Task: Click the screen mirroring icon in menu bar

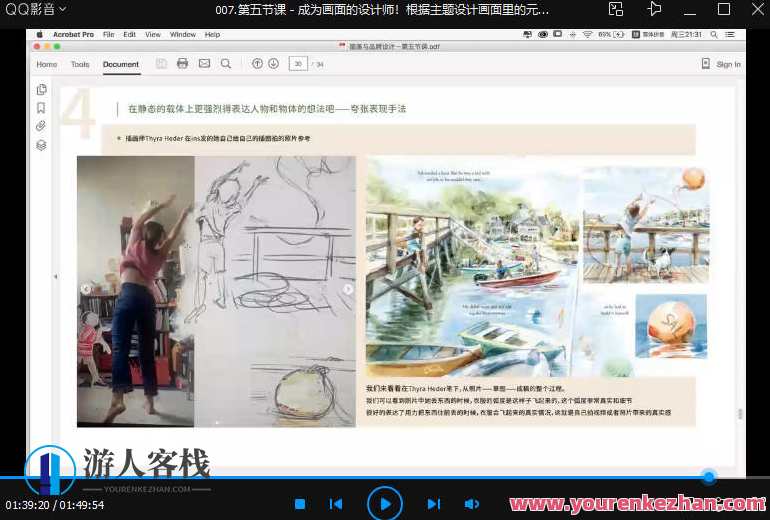Action: (557, 34)
